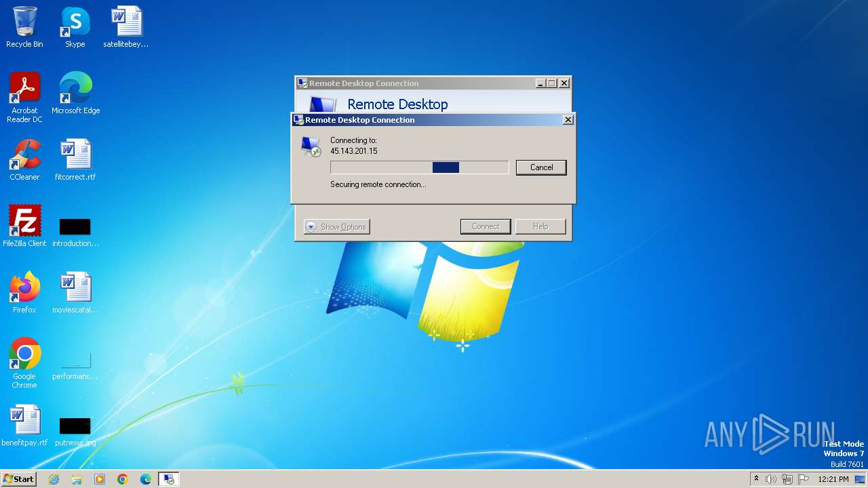Launch Google Chrome desktop shortcut
The image size is (868, 488).
pyautogui.click(x=24, y=363)
